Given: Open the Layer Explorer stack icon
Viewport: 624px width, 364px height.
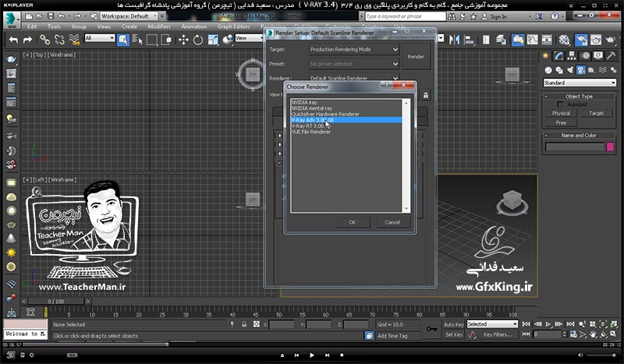Looking at the screenshot, I should [500, 40].
